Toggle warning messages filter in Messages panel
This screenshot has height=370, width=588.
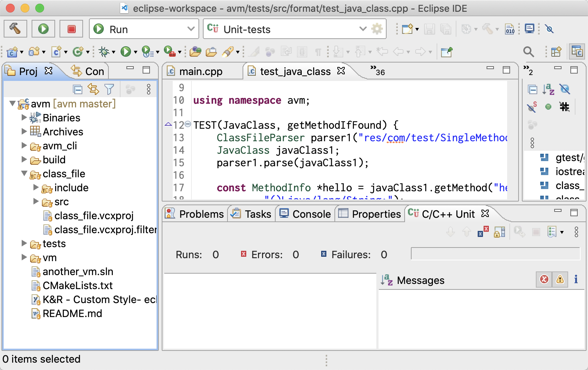tap(560, 280)
